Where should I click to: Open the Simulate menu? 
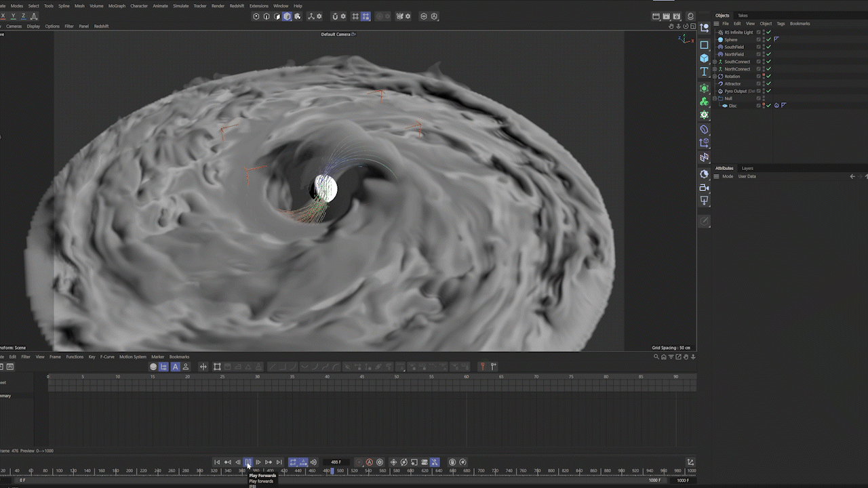coord(180,5)
